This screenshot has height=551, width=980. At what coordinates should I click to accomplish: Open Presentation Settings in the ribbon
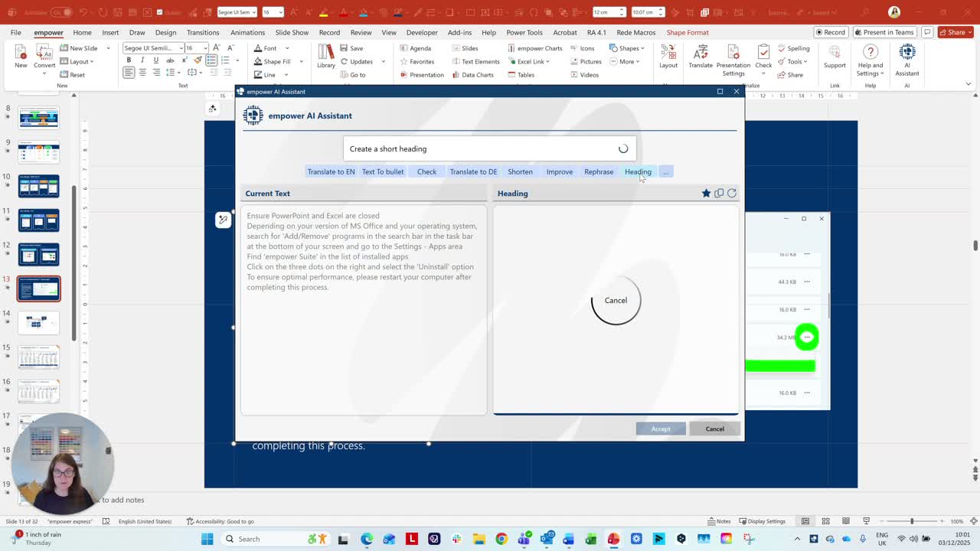tap(733, 60)
